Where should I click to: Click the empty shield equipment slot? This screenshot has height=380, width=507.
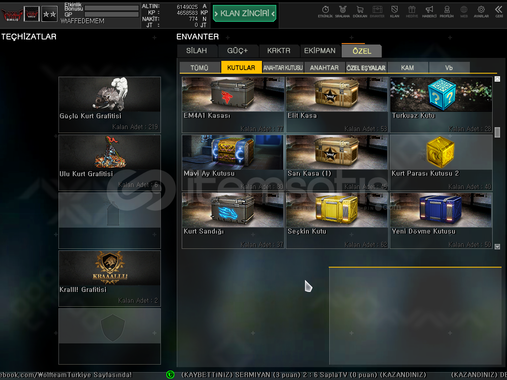click(109, 336)
